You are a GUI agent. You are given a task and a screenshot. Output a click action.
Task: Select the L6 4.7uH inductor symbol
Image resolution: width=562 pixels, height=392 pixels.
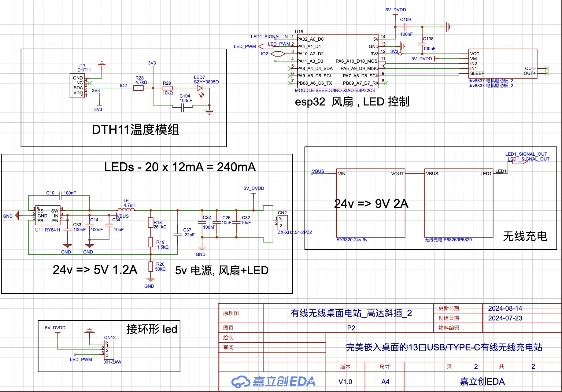[126, 210]
